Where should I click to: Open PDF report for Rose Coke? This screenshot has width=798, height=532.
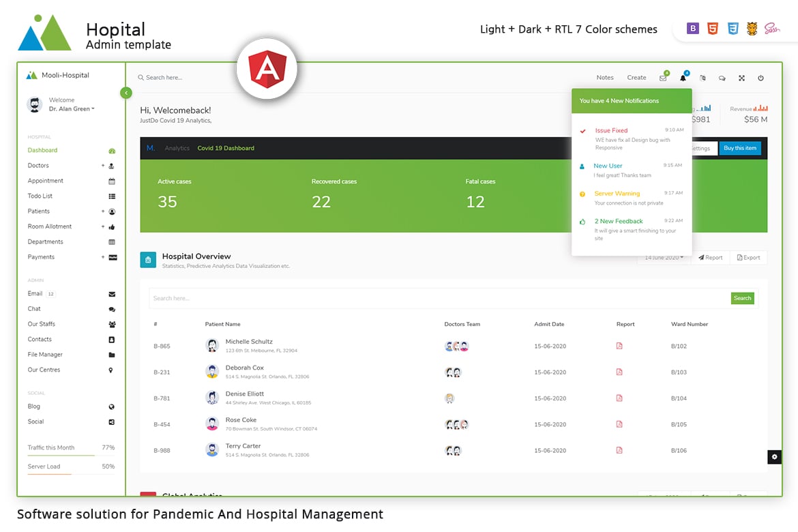[x=619, y=424]
